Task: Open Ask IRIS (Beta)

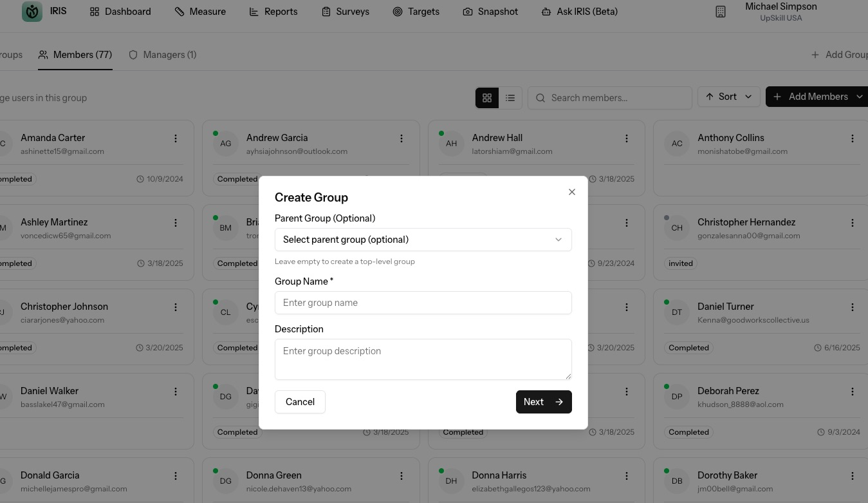Action: point(580,12)
